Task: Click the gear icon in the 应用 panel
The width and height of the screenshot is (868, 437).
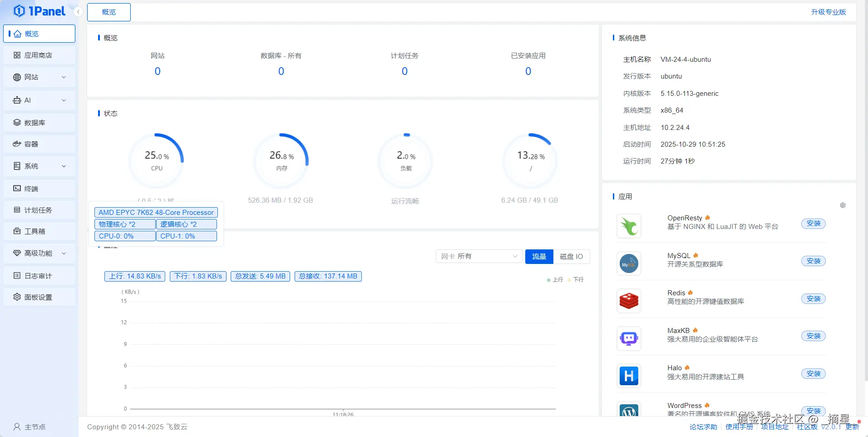Action: click(x=843, y=205)
